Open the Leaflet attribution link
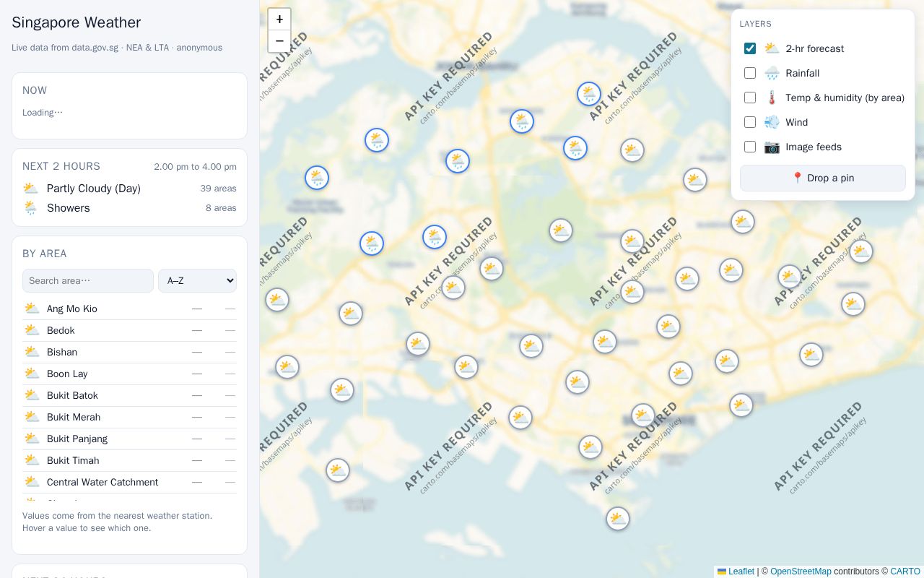 pos(736,571)
